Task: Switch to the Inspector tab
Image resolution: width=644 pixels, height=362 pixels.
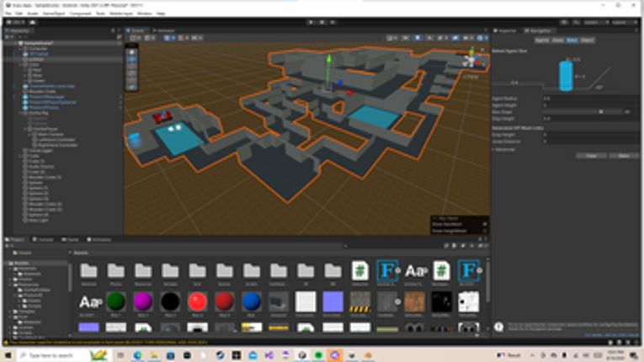Action: tap(508, 30)
